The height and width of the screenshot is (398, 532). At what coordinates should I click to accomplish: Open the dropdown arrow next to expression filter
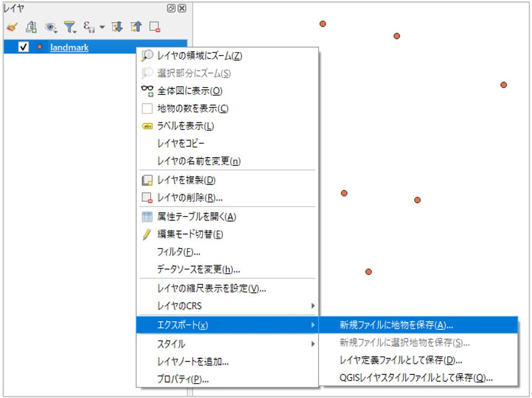click(102, 27)
